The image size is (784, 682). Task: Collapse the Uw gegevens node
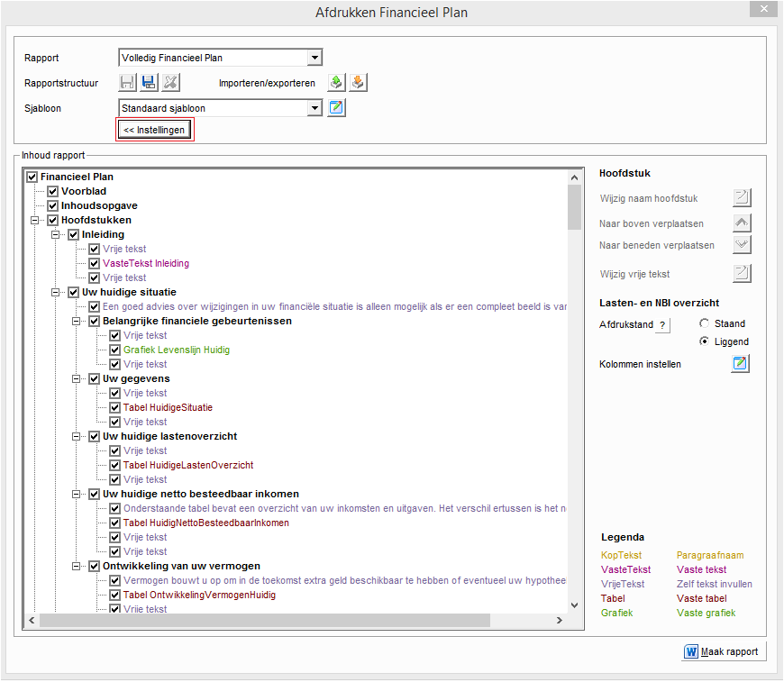(x=76, y=378)
